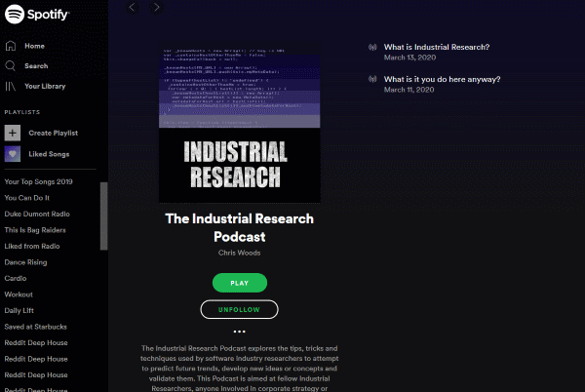Open episode What is it you do here anyway?
This screenshot has width=585, height=392.
tap(442, 79)
